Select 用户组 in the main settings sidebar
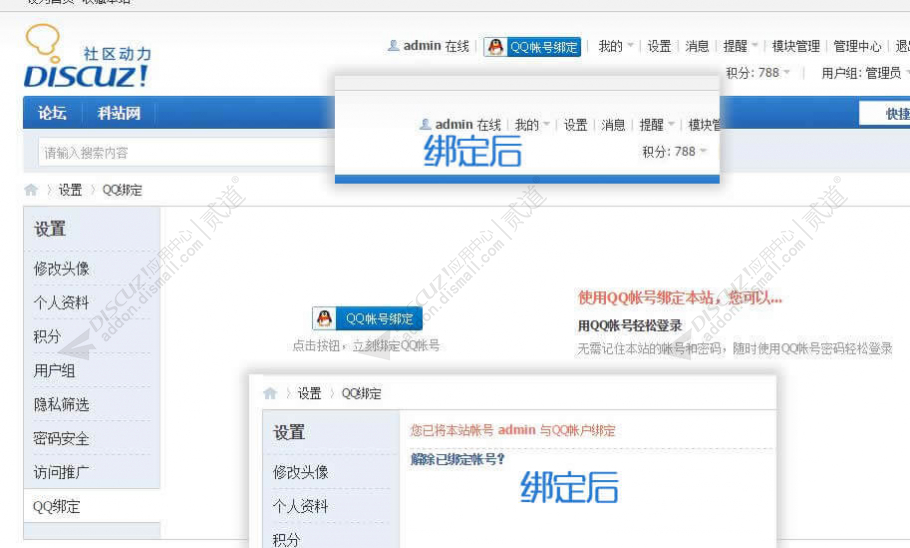The image size is (910, 548). point(54,370)
